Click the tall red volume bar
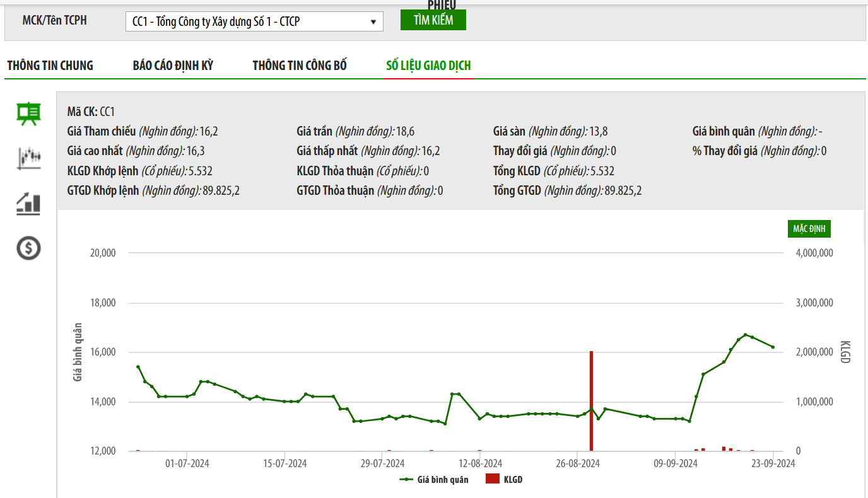Image resolution: width=868 pixels, height=498 pixels. 591,401
